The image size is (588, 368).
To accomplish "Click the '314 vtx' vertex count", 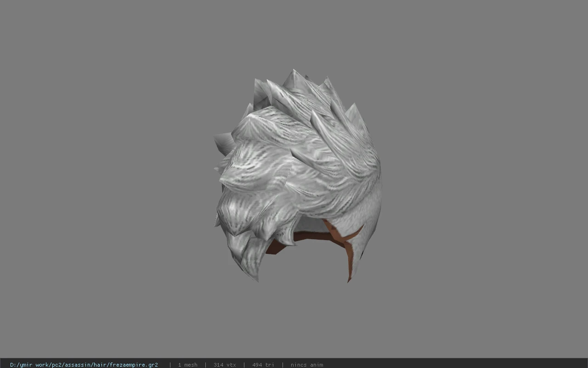I will 225,365.
